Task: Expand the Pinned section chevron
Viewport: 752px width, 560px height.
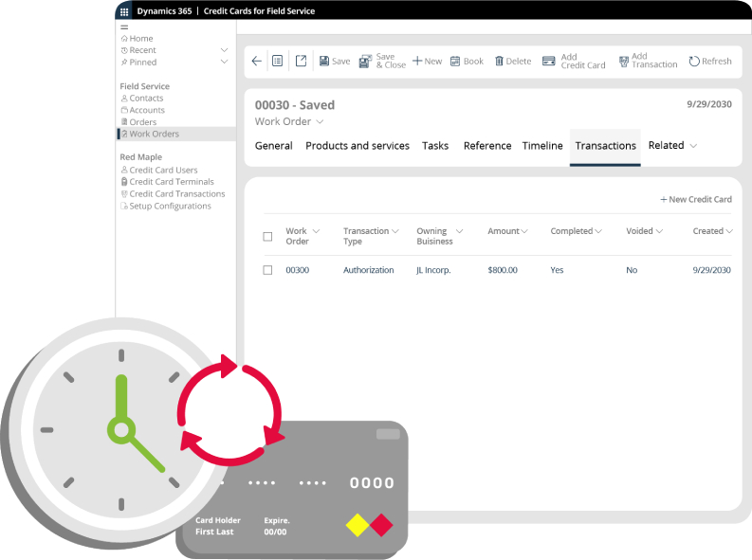Action: pyautogui.click(x=224, y=62)
